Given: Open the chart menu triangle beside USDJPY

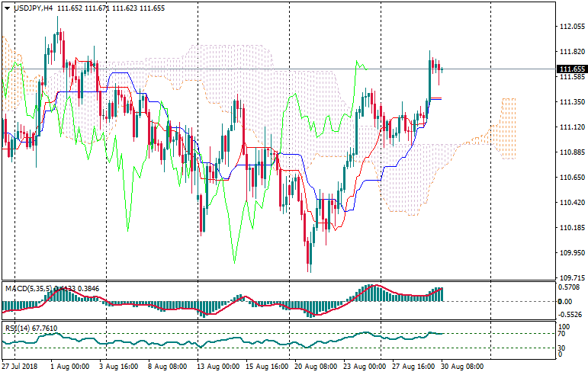Looking at the screenshot, I should (8, 8).
